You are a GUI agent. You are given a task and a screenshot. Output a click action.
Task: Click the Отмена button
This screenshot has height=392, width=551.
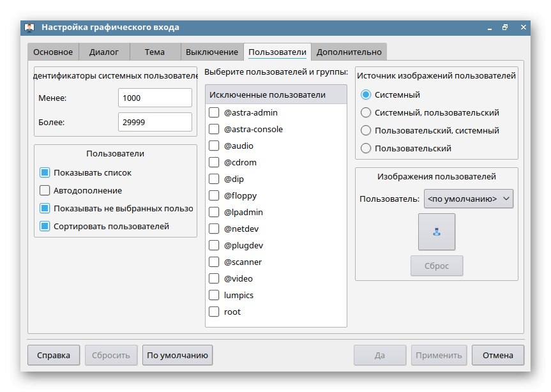[498, 355]
